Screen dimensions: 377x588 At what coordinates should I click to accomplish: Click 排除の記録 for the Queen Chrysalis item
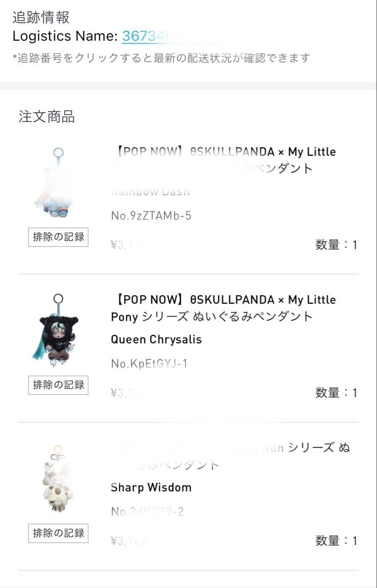58,385
